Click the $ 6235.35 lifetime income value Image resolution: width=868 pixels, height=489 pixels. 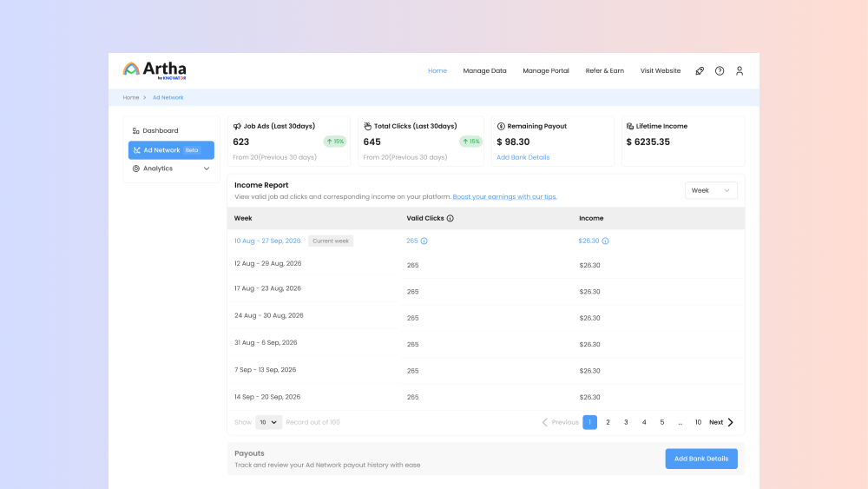pos(648,142)
